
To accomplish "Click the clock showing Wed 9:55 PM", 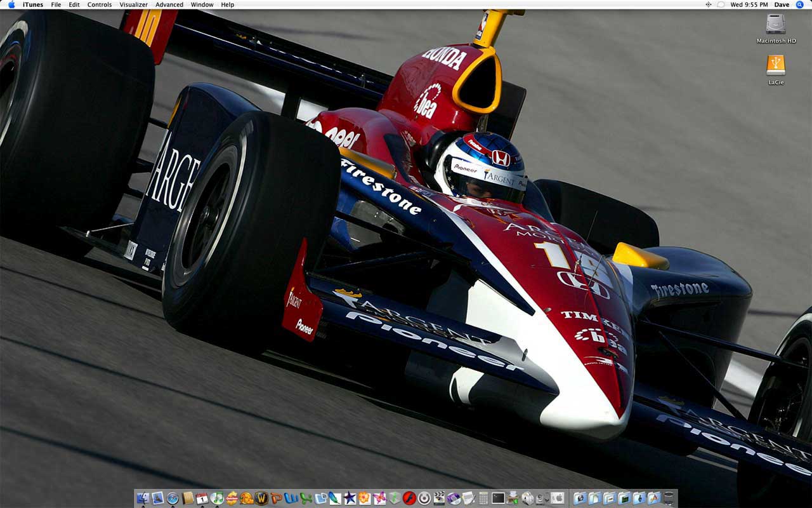I will pyautogui.click(x=749, y=4).
